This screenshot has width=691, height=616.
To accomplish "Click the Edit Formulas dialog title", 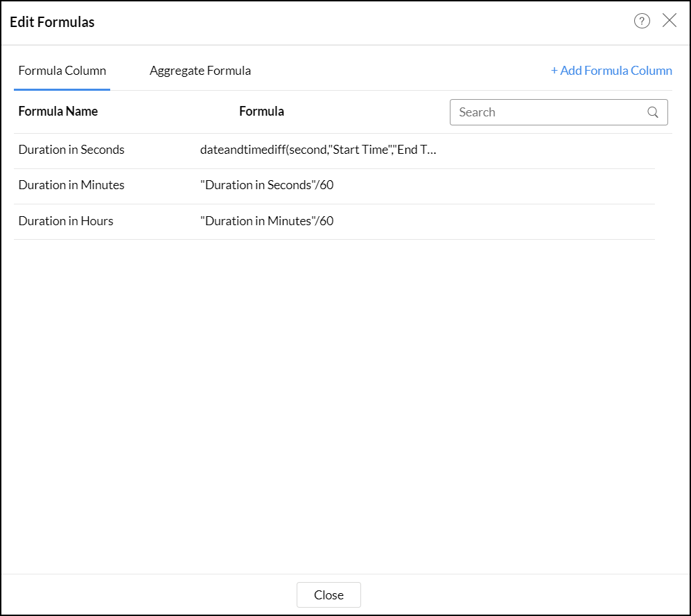I will click(52, 22).
